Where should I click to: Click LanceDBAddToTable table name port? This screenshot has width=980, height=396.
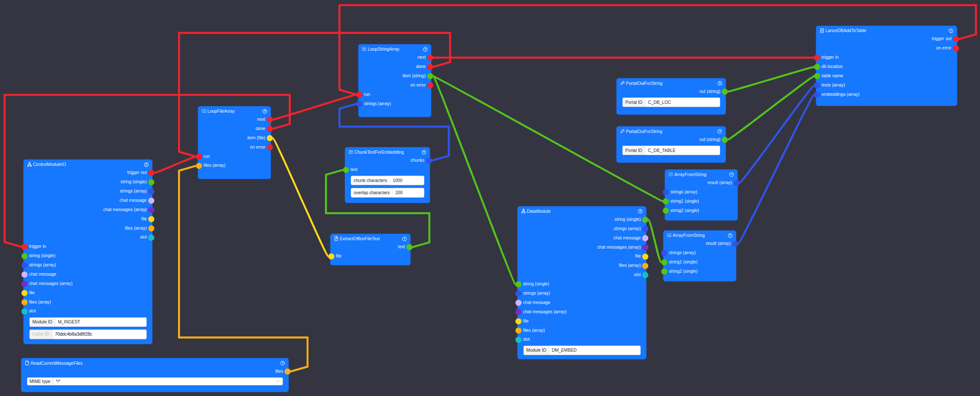[x=817, y=76]
